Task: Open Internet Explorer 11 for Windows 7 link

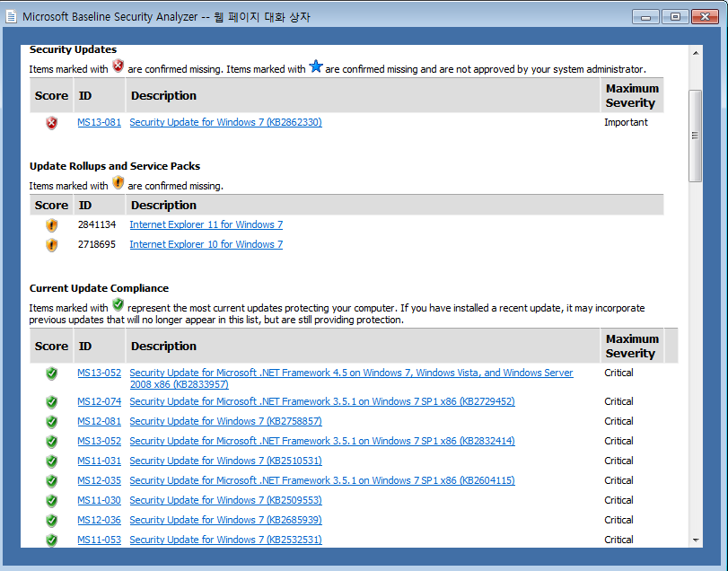Action: click(206, 225)
